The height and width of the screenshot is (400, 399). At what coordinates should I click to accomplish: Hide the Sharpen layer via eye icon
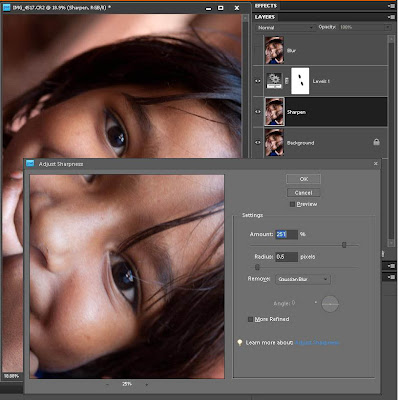258,112
